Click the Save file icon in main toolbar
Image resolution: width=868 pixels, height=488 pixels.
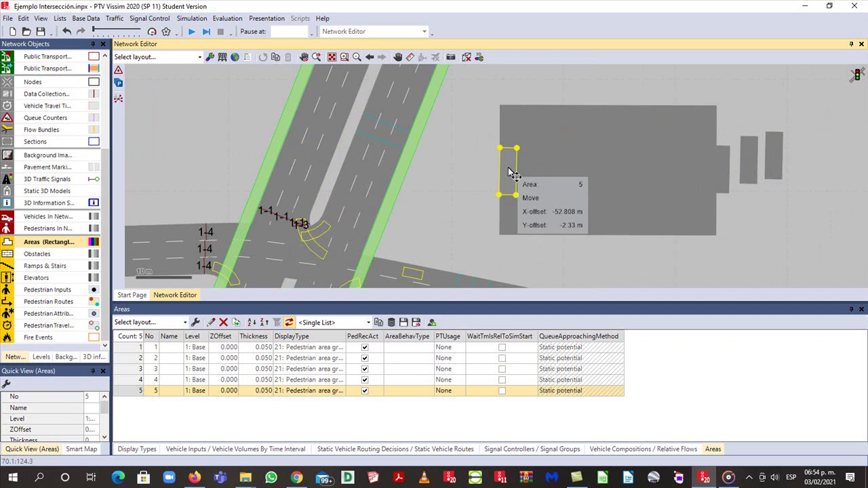click(x=41, y=31)
